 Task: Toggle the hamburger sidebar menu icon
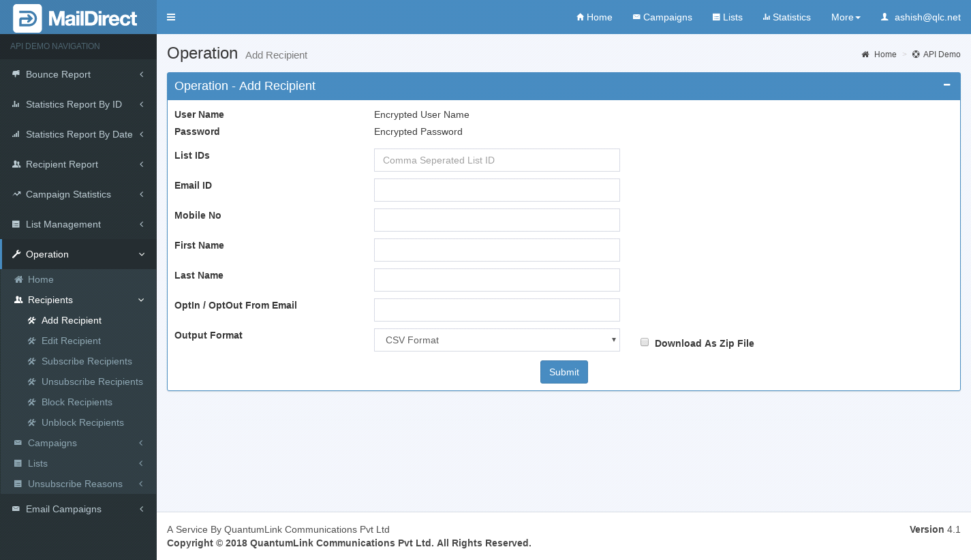click(x=171, y=17)
